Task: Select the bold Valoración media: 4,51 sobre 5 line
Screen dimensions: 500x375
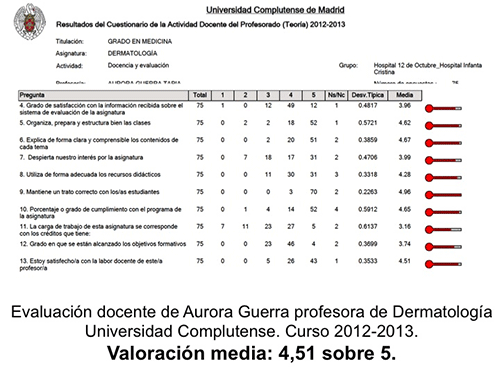Action: (x=252, y=353)
